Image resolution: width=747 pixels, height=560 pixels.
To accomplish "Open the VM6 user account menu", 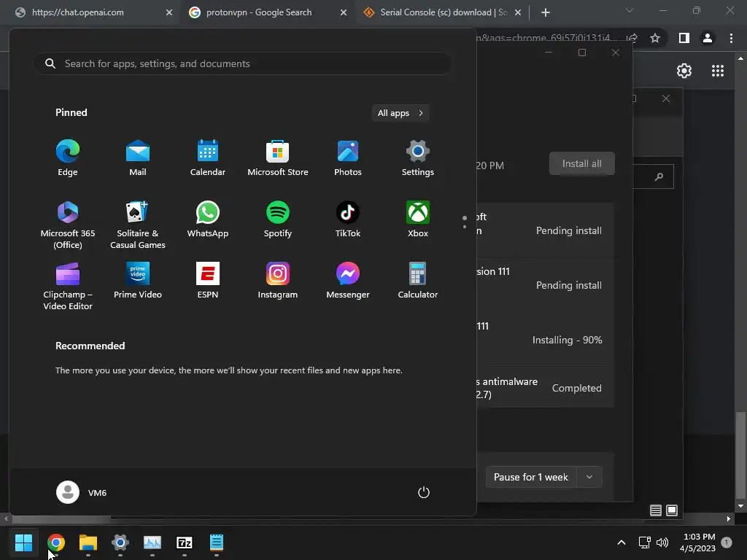I will [x=82, y=492].
